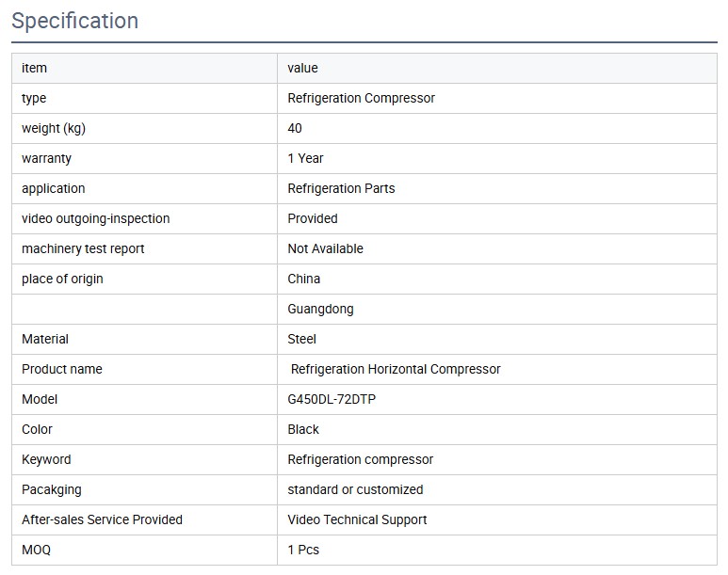Select the 'Product name' label

[62, 370]
